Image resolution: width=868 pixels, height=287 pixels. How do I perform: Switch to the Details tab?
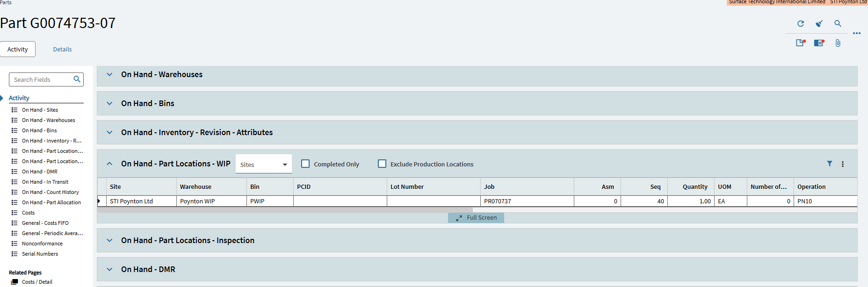tap(62, 50)
